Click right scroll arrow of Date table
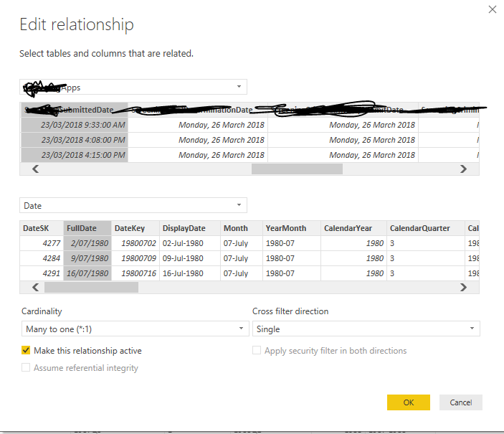Viewport: 504px width, 434px height. pyautogui.click(x=463, y=287)
